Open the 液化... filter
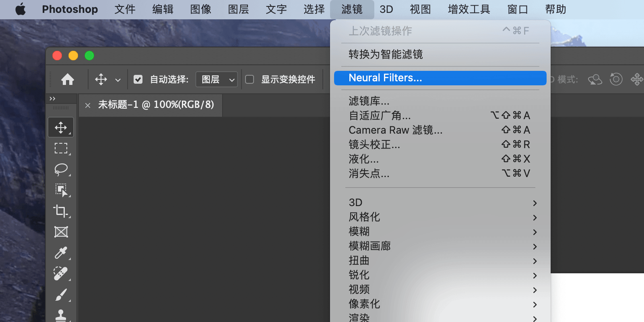Viewport: 644px width, 322px height. pos(440,159)
